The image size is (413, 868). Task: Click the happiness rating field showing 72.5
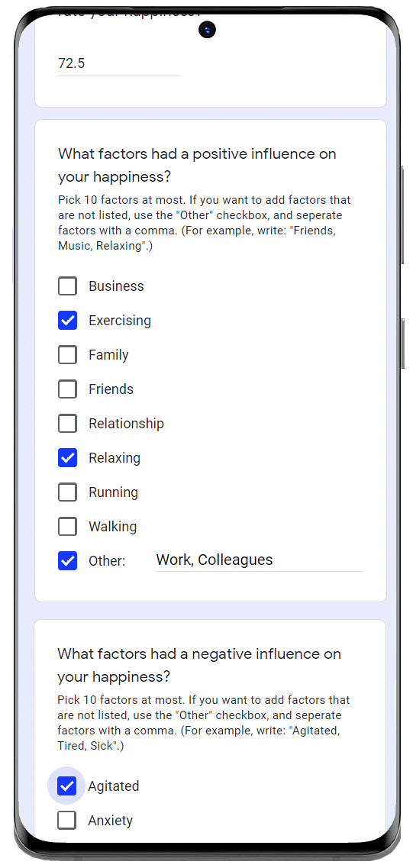pos(119,63)
